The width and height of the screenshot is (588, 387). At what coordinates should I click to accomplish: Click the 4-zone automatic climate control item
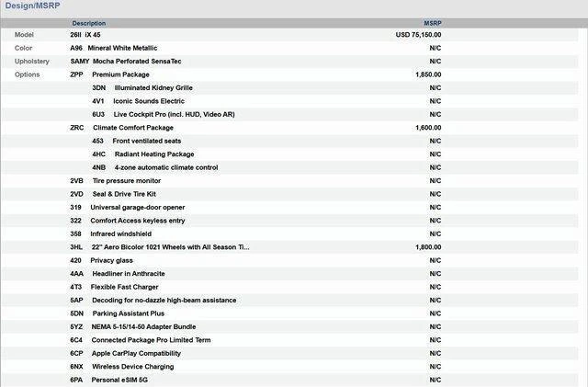point(165,167)
